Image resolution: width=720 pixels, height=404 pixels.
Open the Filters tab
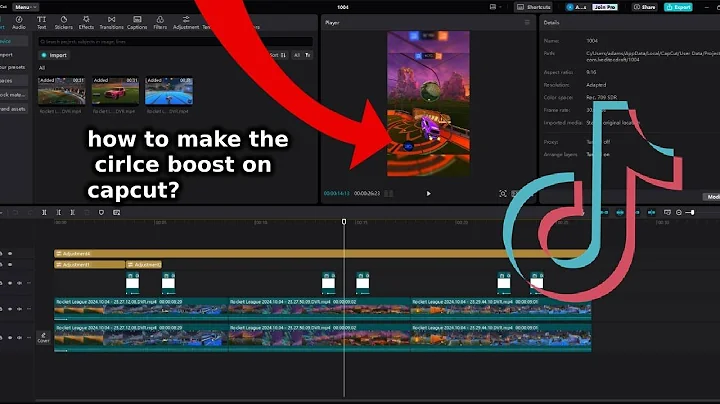click(x=160, y=22)
